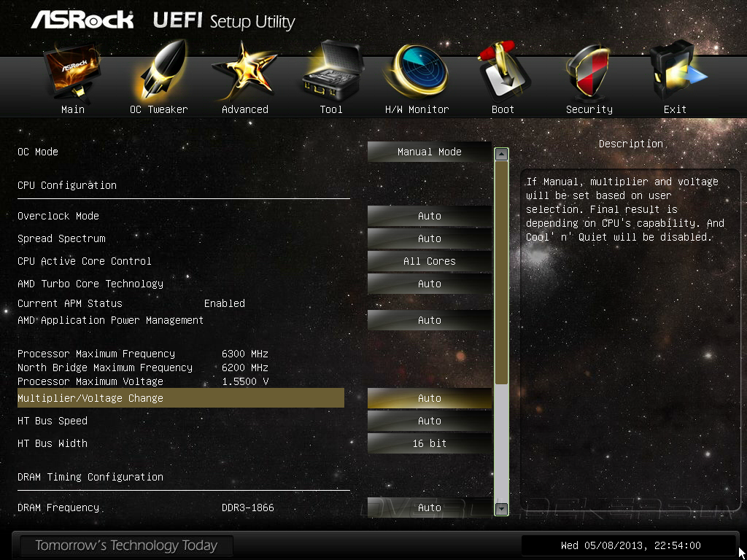Screen dimensions: 747x560
Task: Open the Multiplier/Voltage Change Auto selector
Action: click(429, 399)
